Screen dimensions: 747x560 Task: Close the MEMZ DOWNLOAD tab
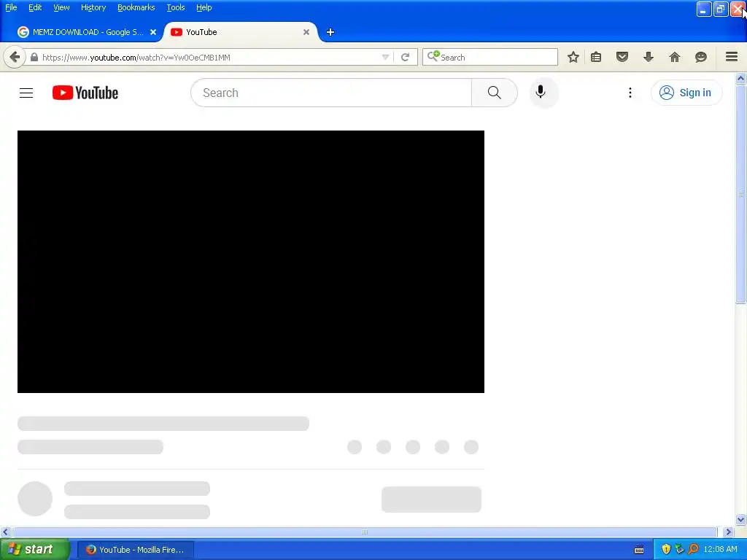click(x=153, y=32)
